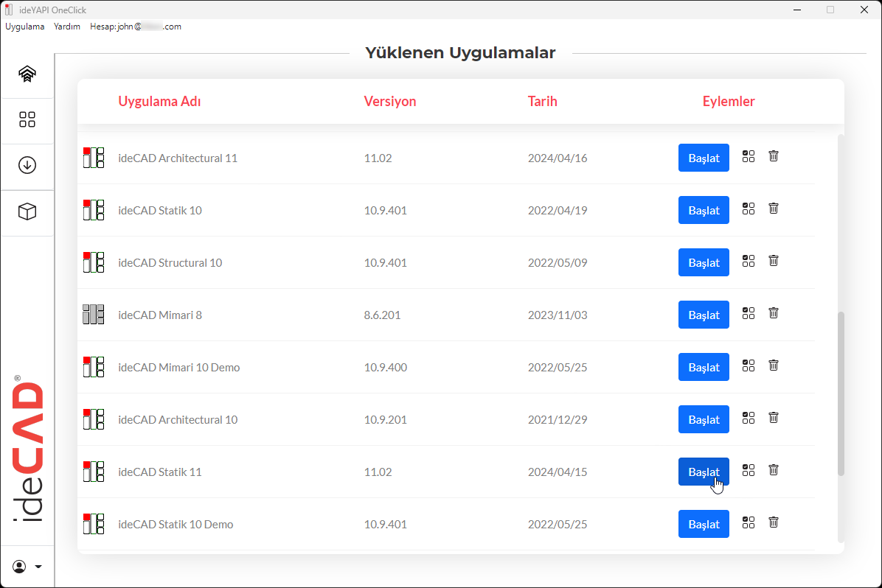Open the applications grid icon in sidebar
Screen dimensions: 882x588
27,119
